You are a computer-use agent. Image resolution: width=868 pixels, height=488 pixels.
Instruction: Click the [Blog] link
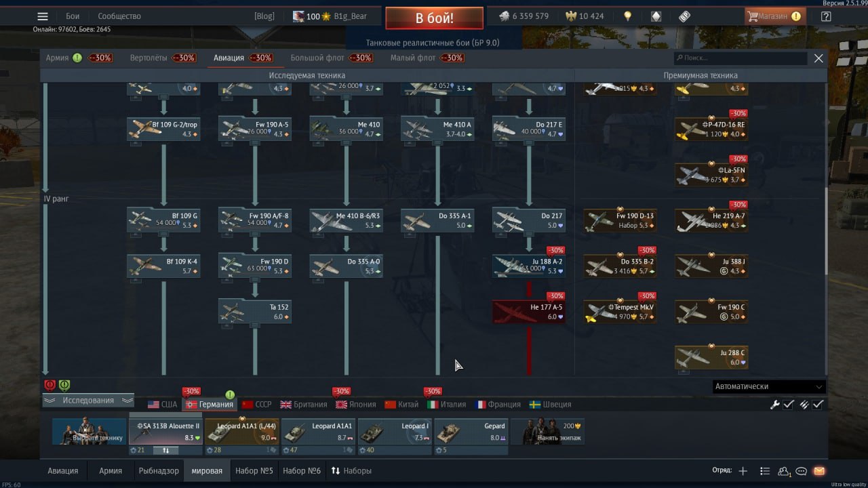[x=264, y=16]
